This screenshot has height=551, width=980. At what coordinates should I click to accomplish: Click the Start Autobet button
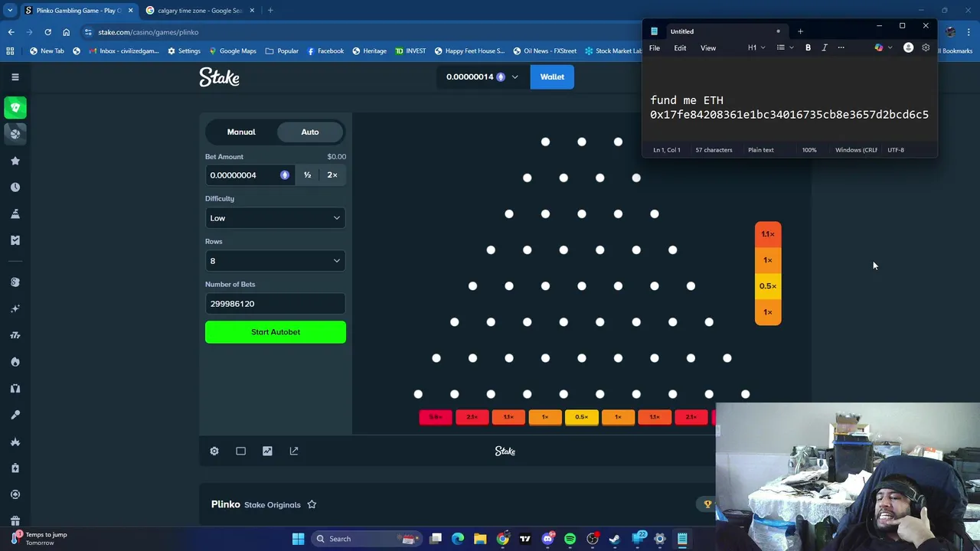(x=276, y=332)
